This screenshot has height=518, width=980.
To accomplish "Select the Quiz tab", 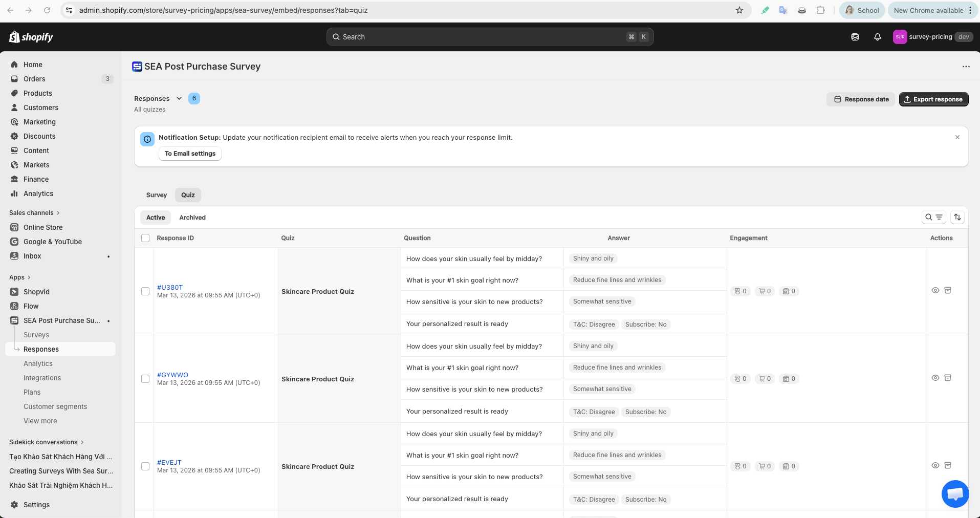I will 188,195.
